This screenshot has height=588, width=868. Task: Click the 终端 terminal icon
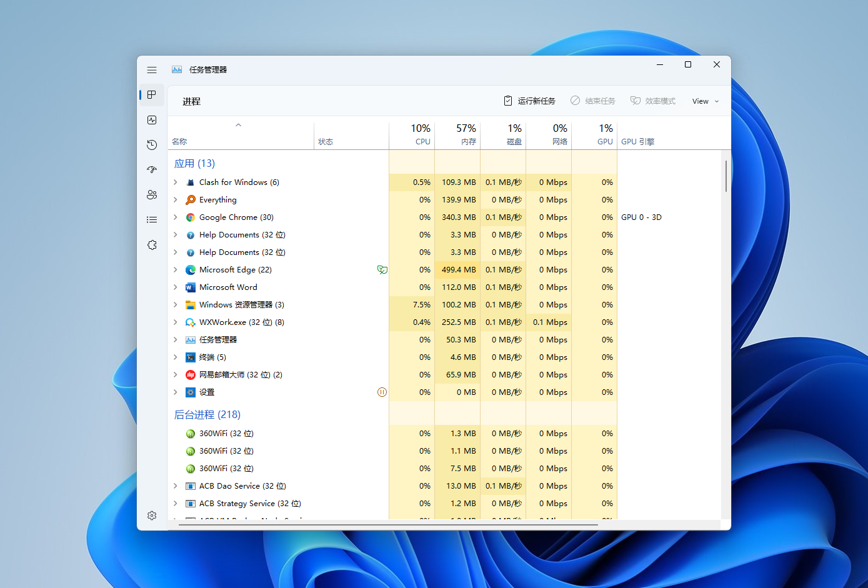click(191, 357)
